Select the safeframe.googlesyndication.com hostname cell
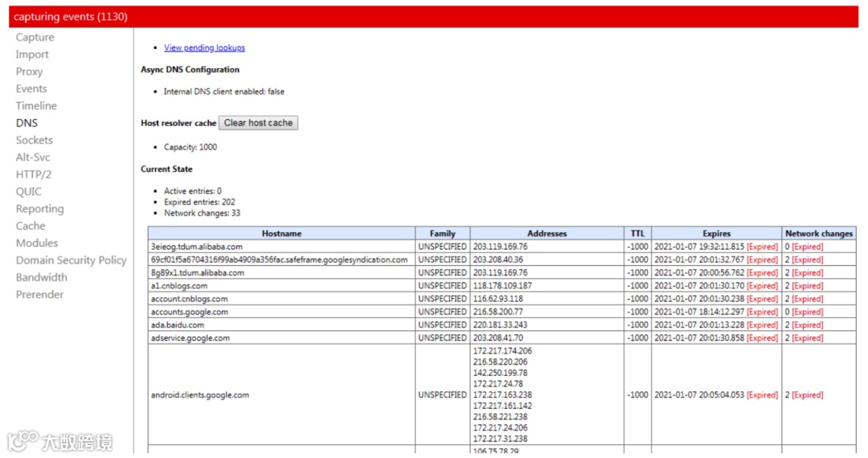 279,260
